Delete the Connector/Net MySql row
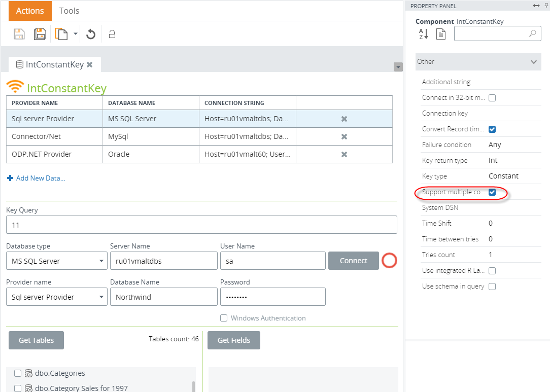550x392 pixels. 344,136
